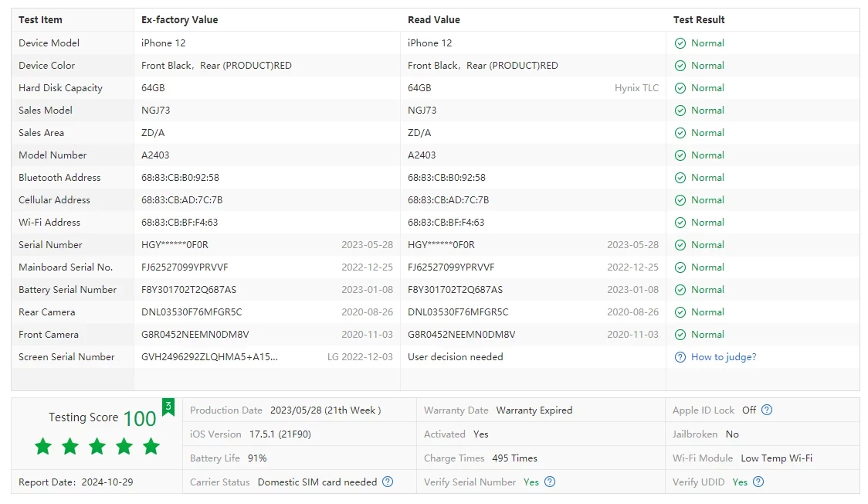Screen dimensions: 868x504
Task: Click the Normal check icon for Battery Serial Number
Action: (x=680, y=290)
